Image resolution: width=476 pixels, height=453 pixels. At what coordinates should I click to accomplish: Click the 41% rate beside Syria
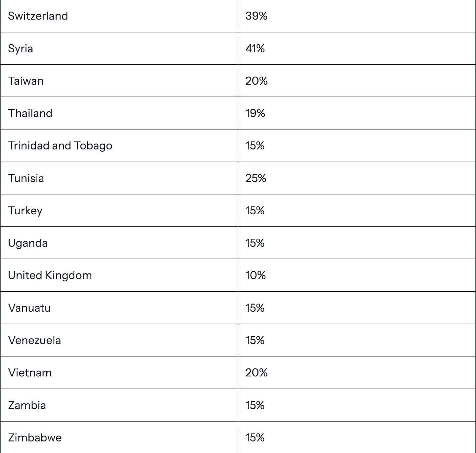coord(255,49)
